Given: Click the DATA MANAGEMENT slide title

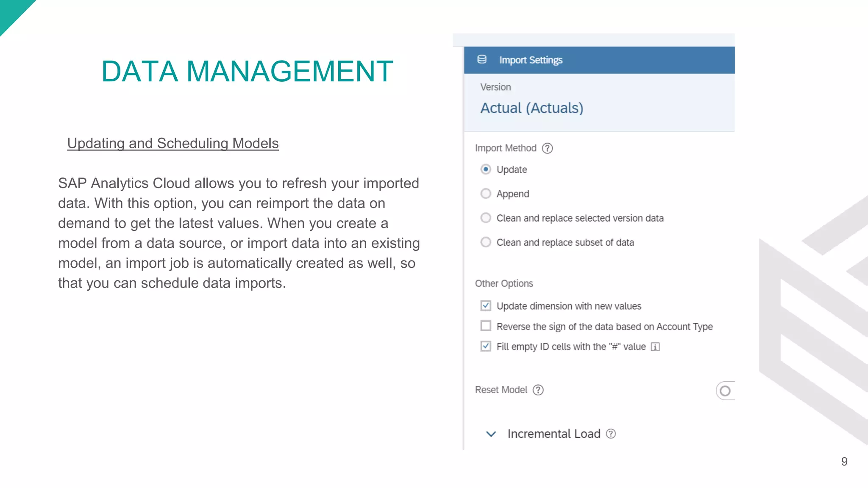Looking at the screenshot, I should click(x=248, y=71).
